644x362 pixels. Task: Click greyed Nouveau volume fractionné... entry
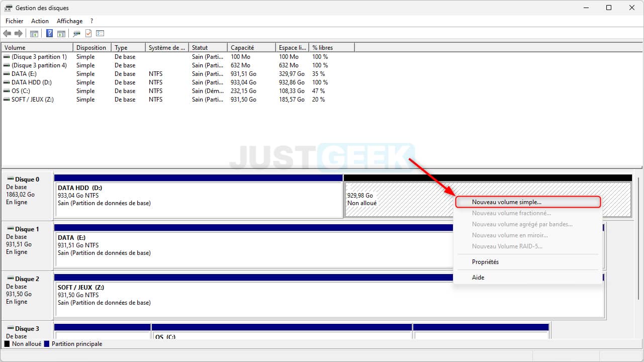pos(528,213)
